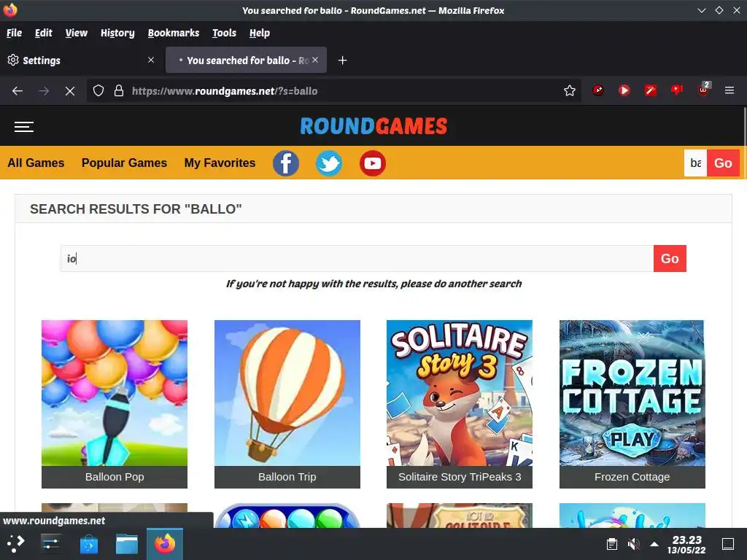
Task: Click the 'Balloon Trip' title label
Action: pos(287,477)
